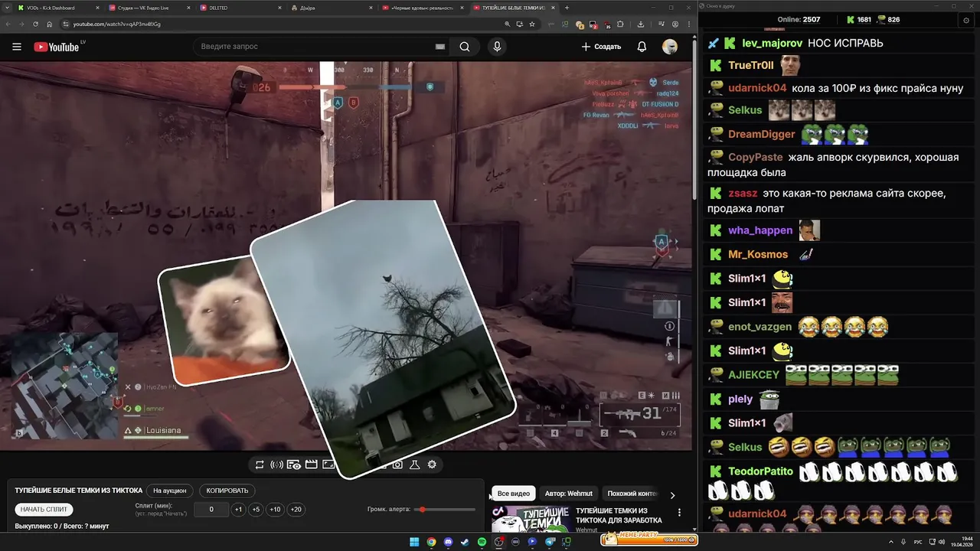Open Steam from the taskbar
Image resolution: width=980 pixels, height=551 pixels.
[465, 542]
